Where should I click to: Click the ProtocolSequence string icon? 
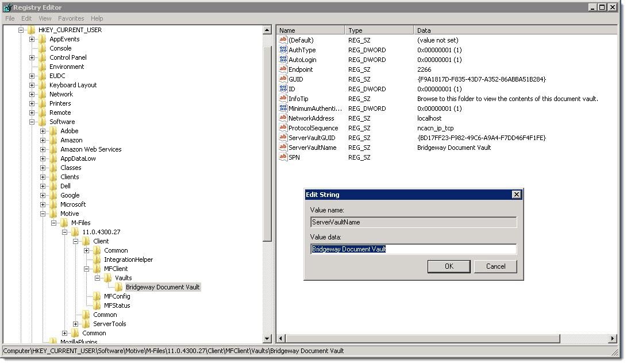click(x=283, y=128)
